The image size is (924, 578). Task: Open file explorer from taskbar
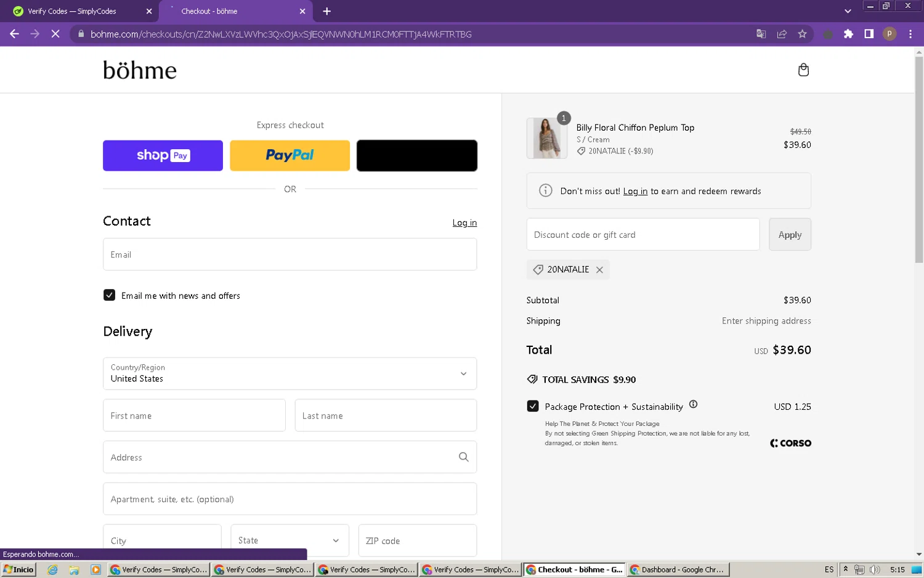point(74,569)
